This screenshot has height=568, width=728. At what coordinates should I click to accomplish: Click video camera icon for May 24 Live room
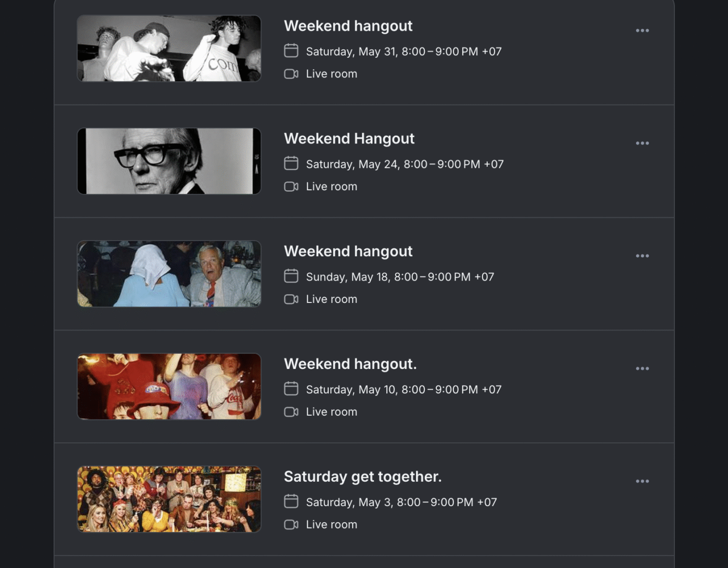[291, 187]
